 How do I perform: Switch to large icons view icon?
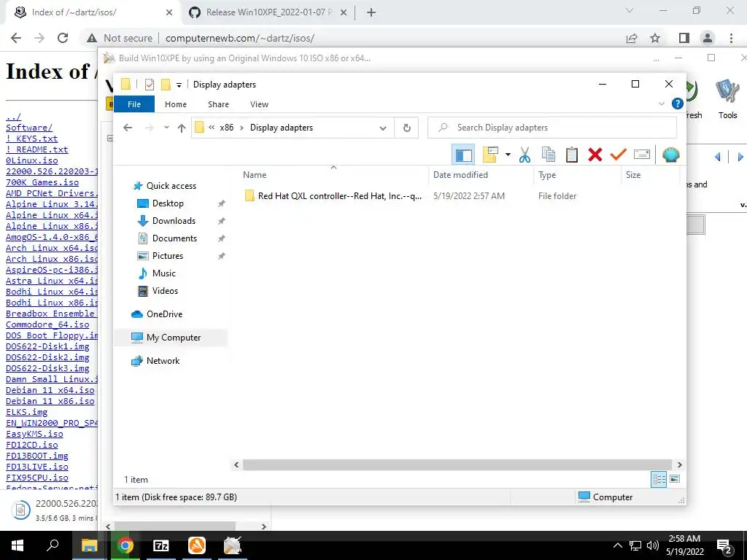tap(675, 479)
